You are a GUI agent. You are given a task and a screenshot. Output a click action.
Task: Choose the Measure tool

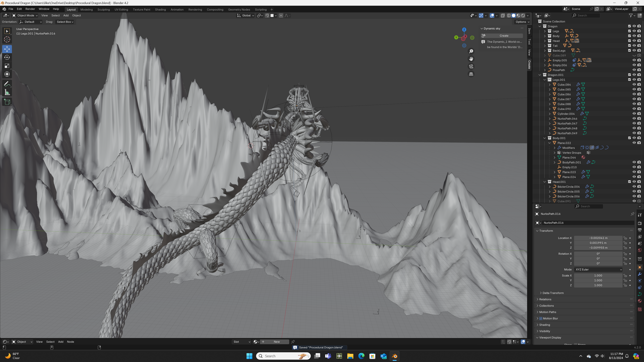[x=7, y=93]
